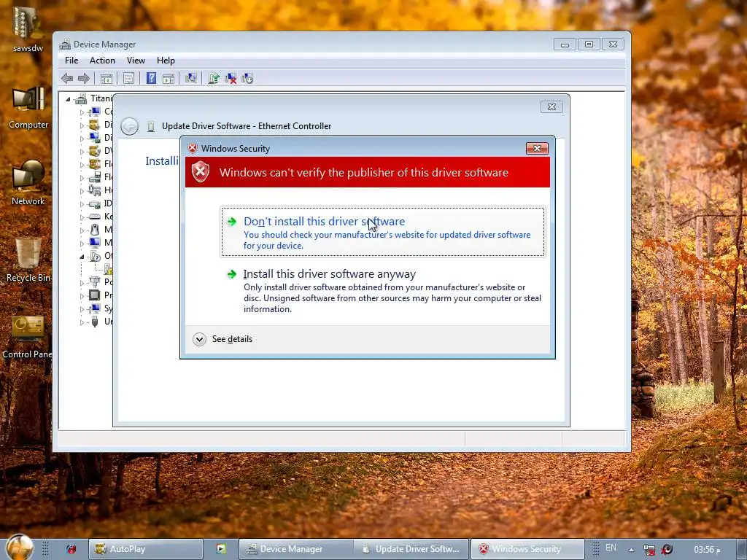Close the Windows Security dialog
Screen dimensions: 747x560
pos(537,149)
